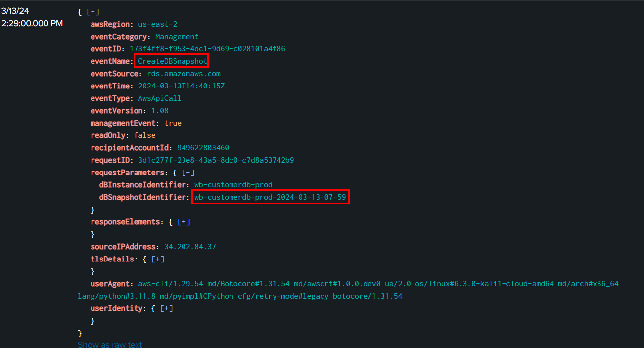
Task: Click the event timestamp 2:29:00.000 PM
Action: [32, 23]
